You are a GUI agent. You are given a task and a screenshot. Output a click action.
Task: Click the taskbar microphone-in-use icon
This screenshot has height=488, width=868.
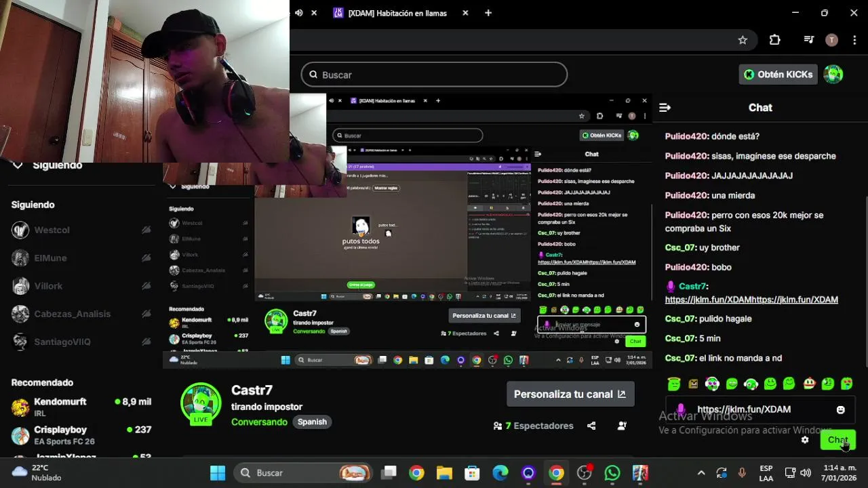tap(742, 472)
